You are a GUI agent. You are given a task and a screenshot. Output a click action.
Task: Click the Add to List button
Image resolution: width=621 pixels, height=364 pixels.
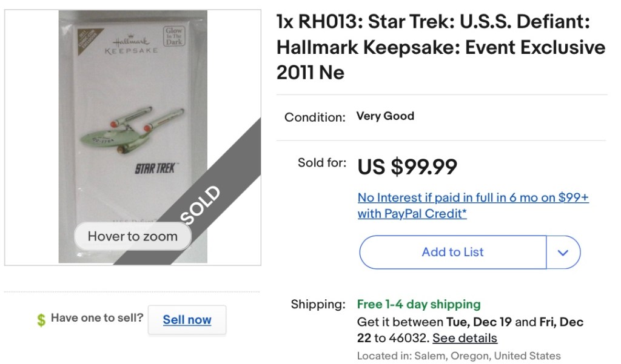452,253
